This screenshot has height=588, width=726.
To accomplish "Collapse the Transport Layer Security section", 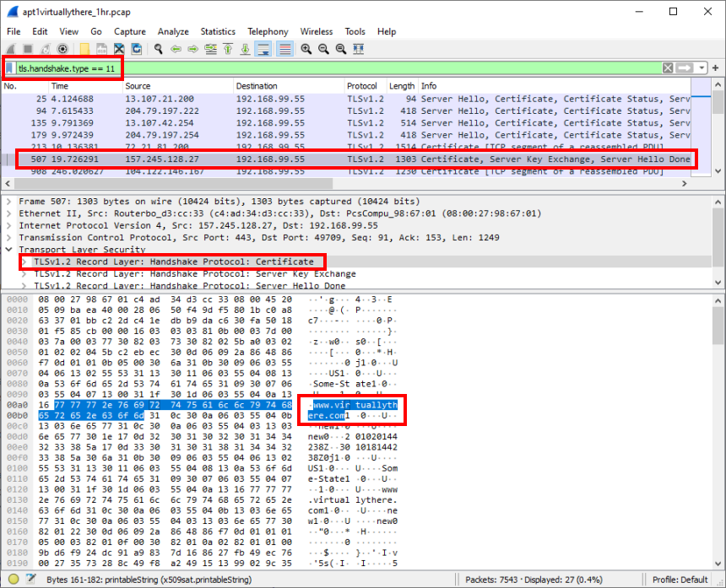I will pyautogui.click(x=8, y=250).
